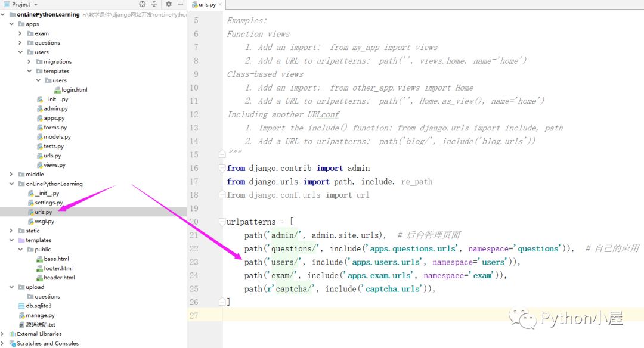Screen dimensions: 644x348
Task: Select the onLinePythonLearning package folder
Action: (x=54, y=184)
